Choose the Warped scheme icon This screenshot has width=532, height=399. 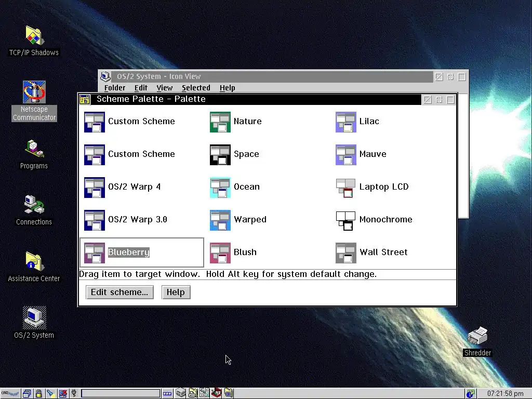click(220, 220)
